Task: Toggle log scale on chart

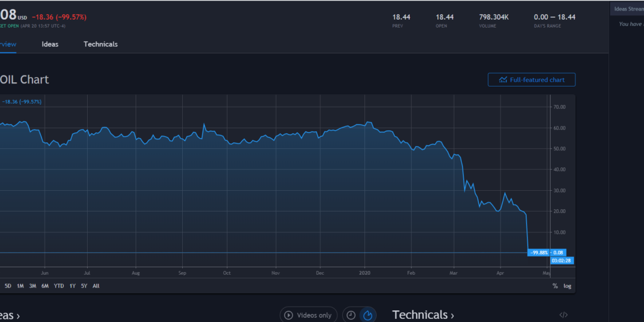Action: [567, 286]
